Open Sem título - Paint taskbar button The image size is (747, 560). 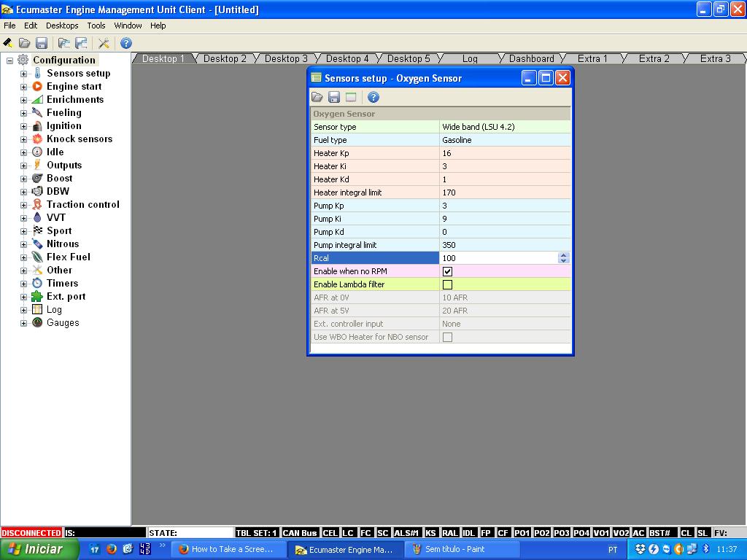pos(448,549)
